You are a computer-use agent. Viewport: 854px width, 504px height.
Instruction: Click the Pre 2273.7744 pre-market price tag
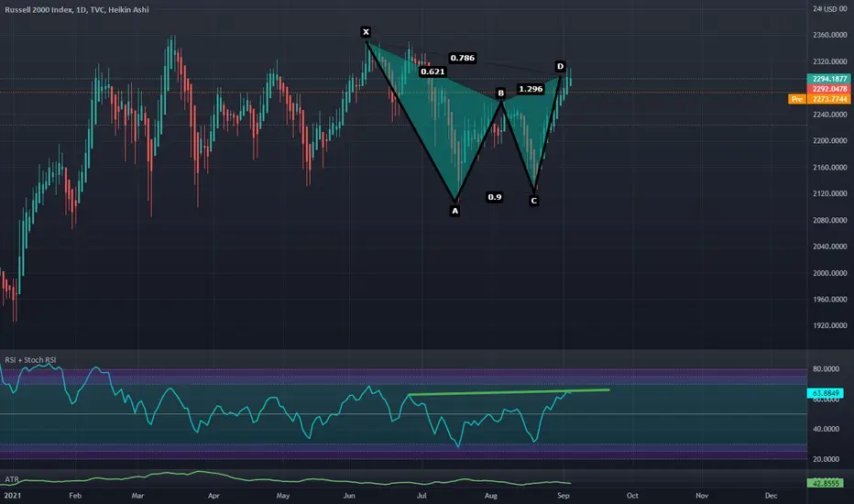(820, 99)
